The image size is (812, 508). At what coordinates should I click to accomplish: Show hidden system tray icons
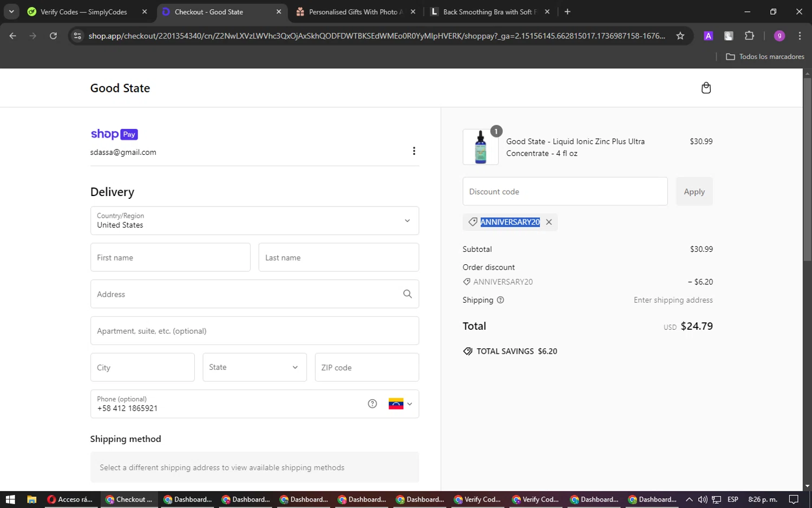(x=689, y=499)
